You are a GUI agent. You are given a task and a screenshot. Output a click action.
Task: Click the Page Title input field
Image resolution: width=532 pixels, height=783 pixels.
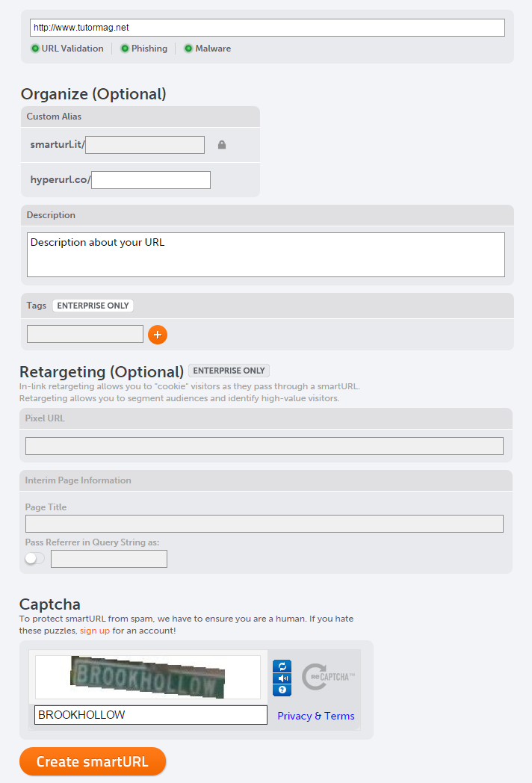click(x=265, y=524)
